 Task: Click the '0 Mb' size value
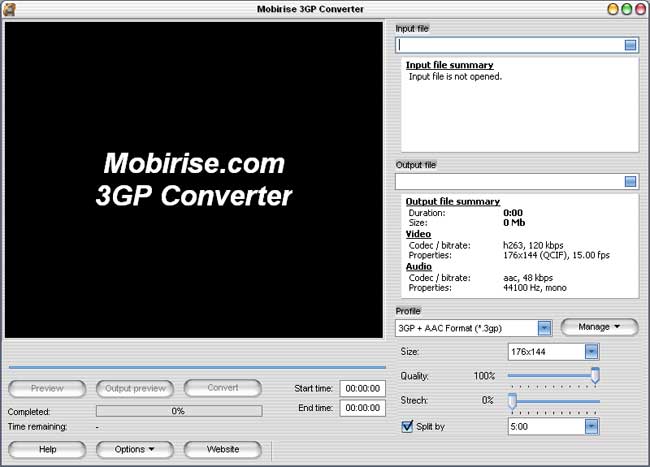tap(514, 223)
